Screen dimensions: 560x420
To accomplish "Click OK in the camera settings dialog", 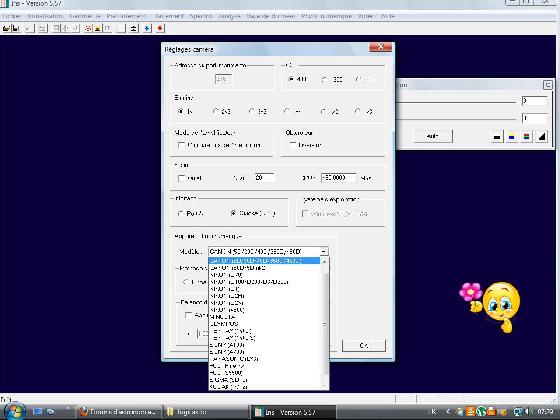I will pos(364,346).
